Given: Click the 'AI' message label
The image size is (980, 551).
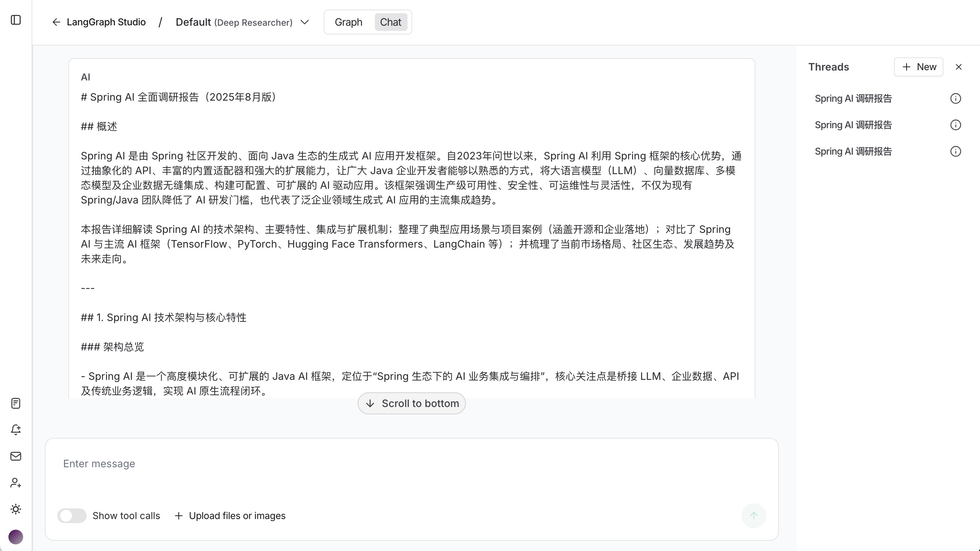Looking at the screenshot, I should (85, 77).
